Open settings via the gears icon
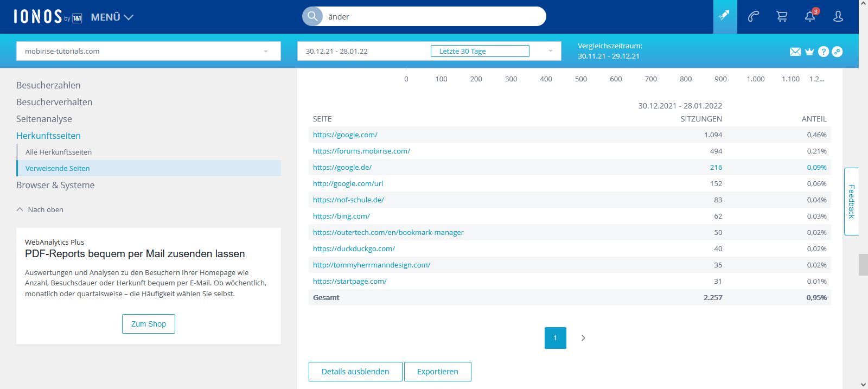 pos(838,52)
